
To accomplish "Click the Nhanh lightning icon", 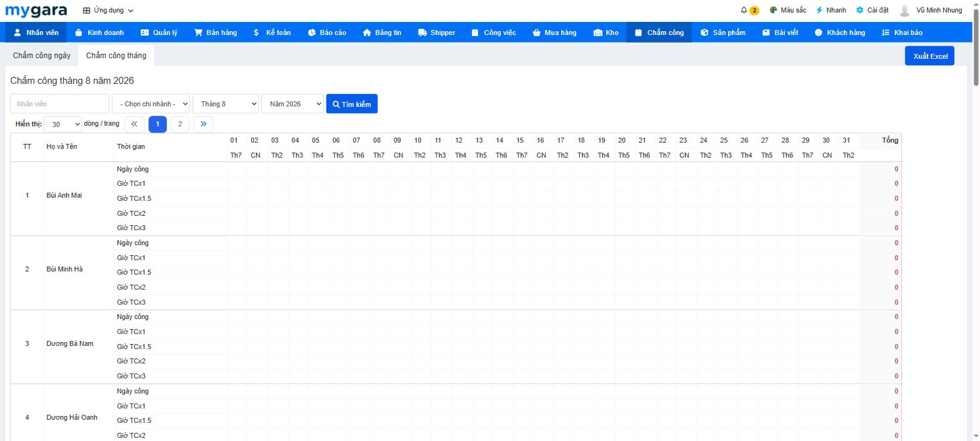I will pyautogui.click(x=819, y=11).
